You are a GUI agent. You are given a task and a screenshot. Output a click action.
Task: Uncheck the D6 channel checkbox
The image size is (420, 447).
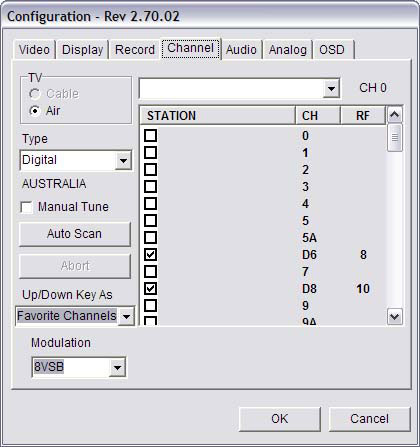tap(151, 254)
